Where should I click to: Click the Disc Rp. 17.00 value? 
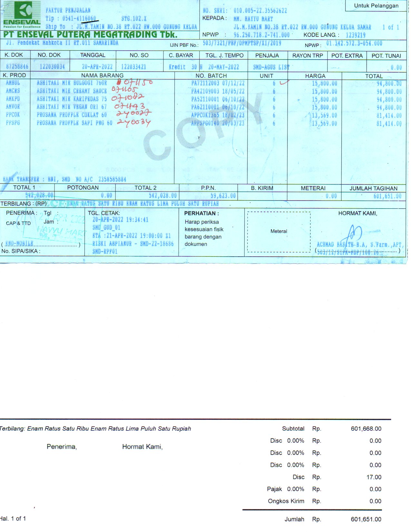tap(374, 477)
